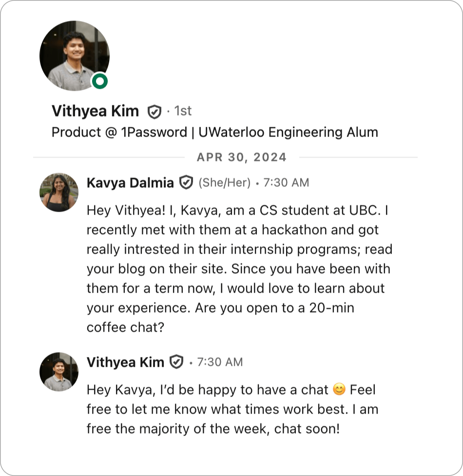463x476 pixels.
Task: Click Vithyea Kim's small message avatar
Action: pyautogui.click(x=58, y=372)
